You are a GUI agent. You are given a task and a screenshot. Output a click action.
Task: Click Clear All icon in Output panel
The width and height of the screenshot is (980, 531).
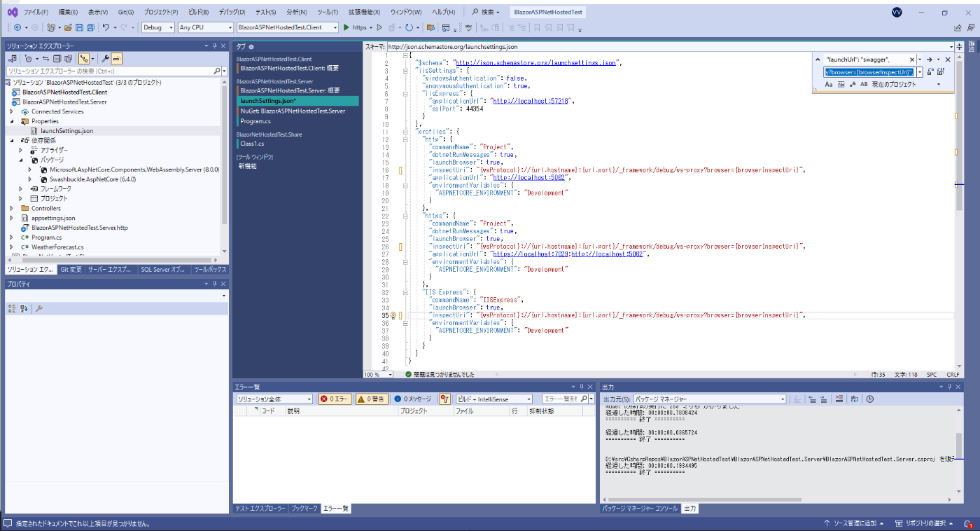pos(839,399)
